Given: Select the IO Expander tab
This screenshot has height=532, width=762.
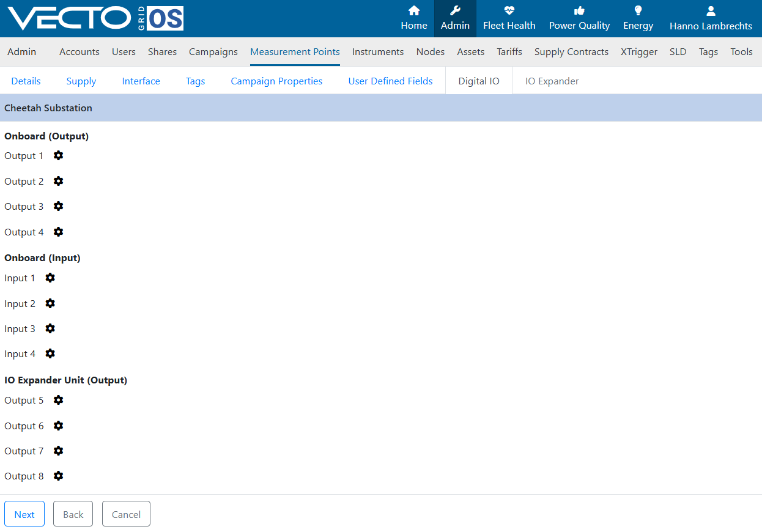Looking at the screenshot, I should 552,81.
